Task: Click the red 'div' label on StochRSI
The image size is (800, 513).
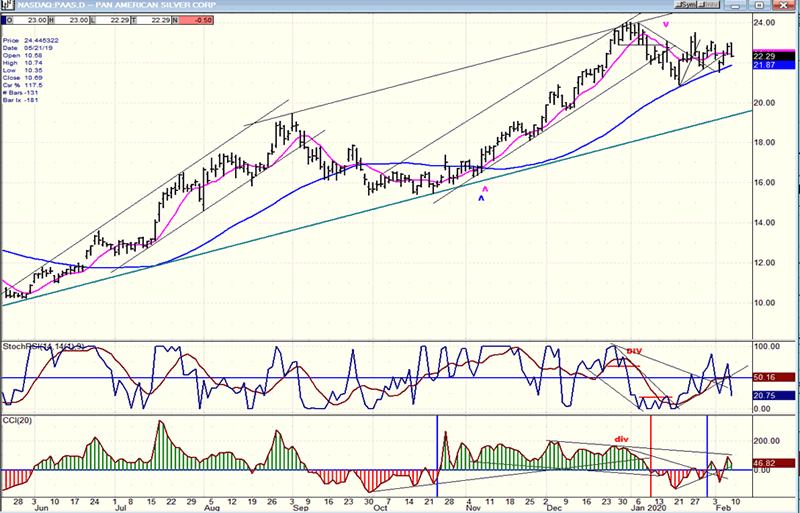Action: click(633, 351)
